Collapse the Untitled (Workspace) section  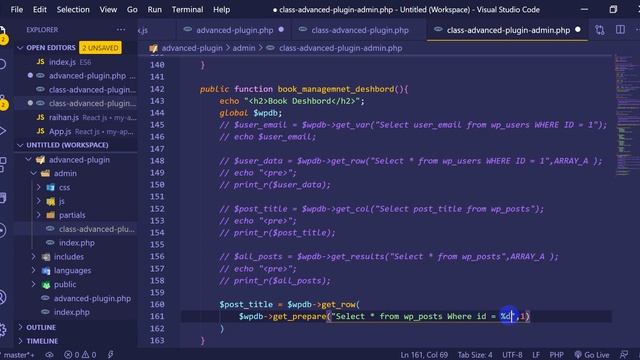point(20,145)
